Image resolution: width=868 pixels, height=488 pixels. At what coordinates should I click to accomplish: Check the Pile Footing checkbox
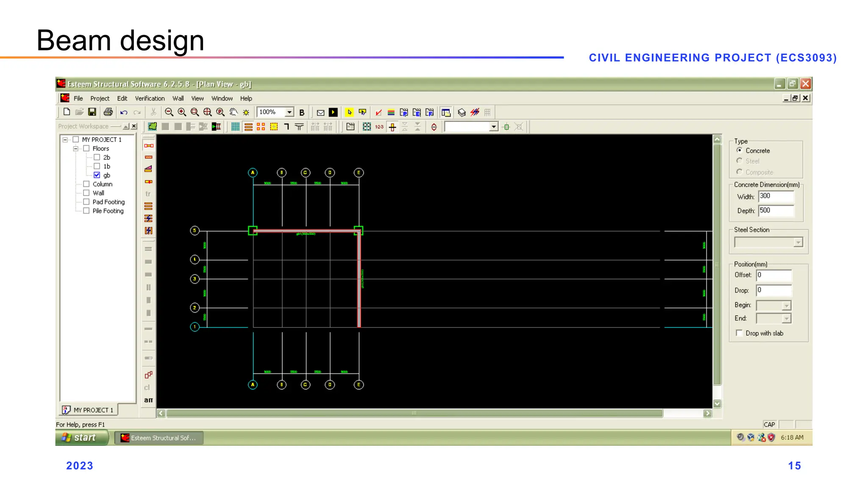click(x=86, y=211)
